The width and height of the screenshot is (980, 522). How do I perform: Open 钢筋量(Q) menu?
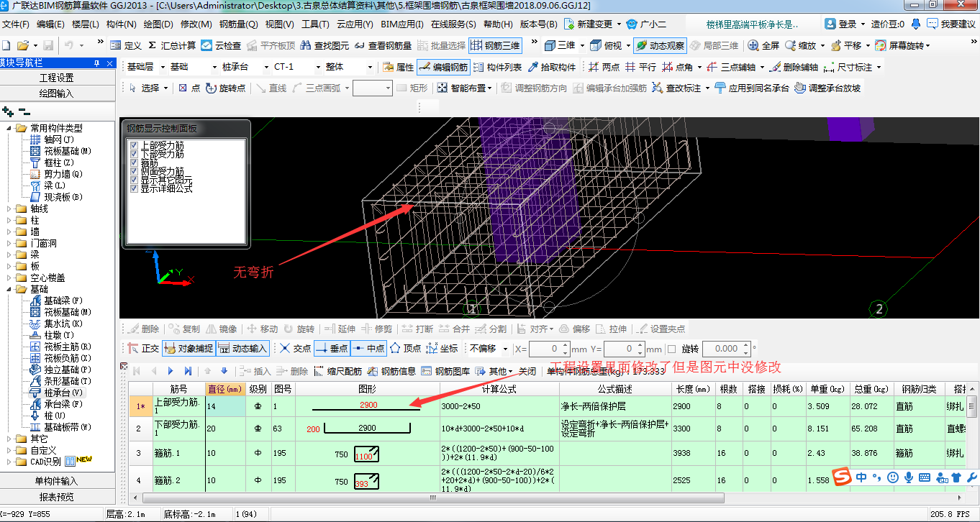[x=239, y=24]
